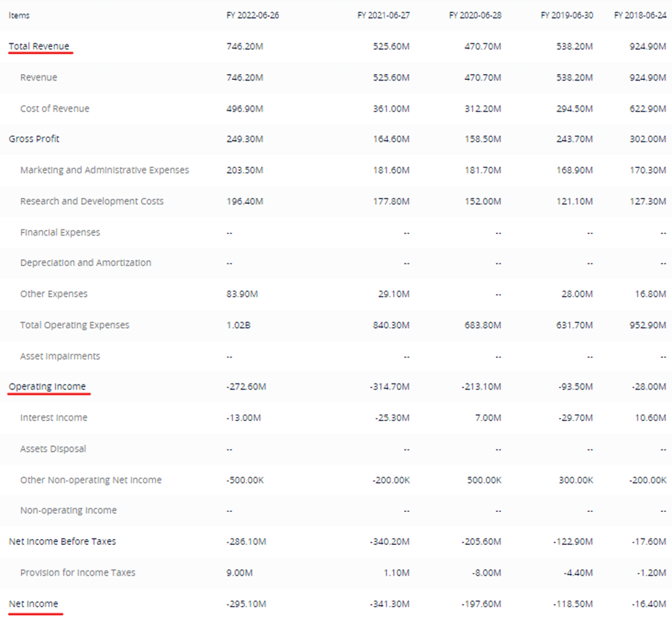Click Depreciation and Amortization label
The image size is (672, 619).
tap(86, 263)
